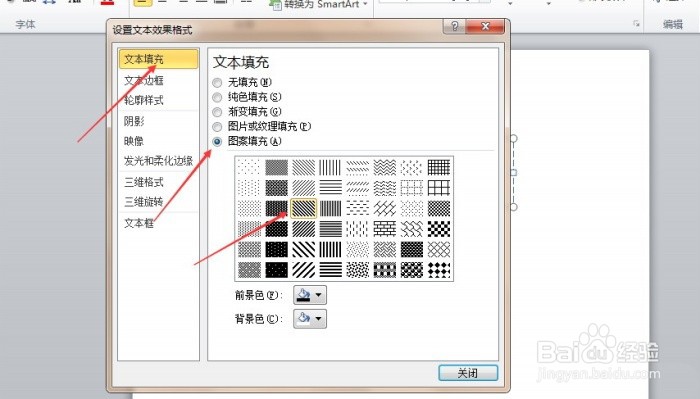
Task: Close the dialog with the red X
Action: 485,27
